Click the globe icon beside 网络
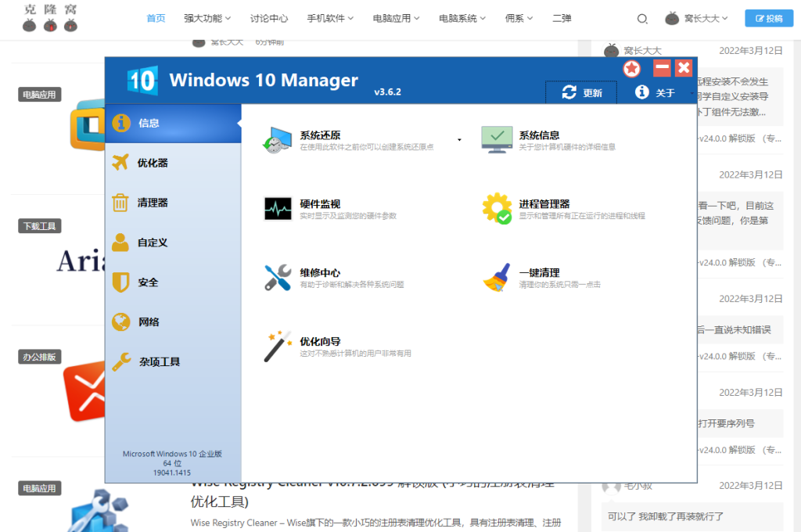Screen dimensions: 801x532 (x=120, y=322)
